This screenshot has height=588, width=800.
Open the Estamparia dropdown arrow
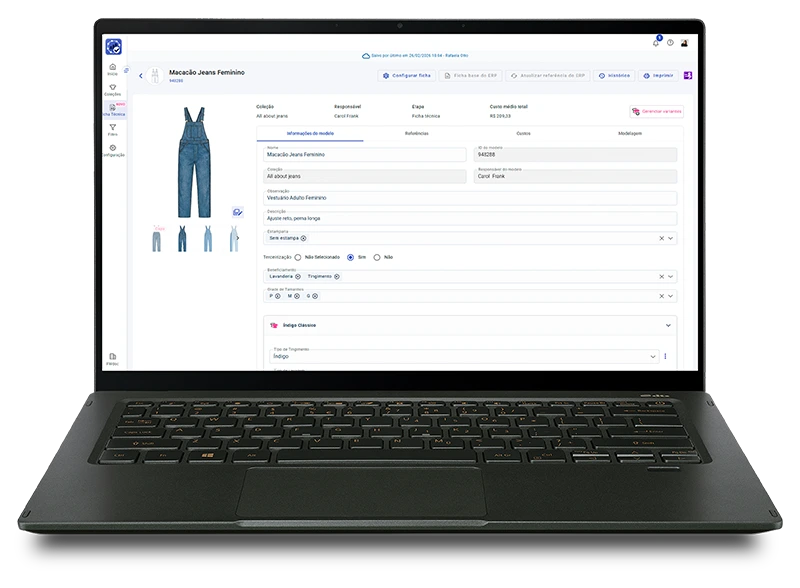coord(670,238)
